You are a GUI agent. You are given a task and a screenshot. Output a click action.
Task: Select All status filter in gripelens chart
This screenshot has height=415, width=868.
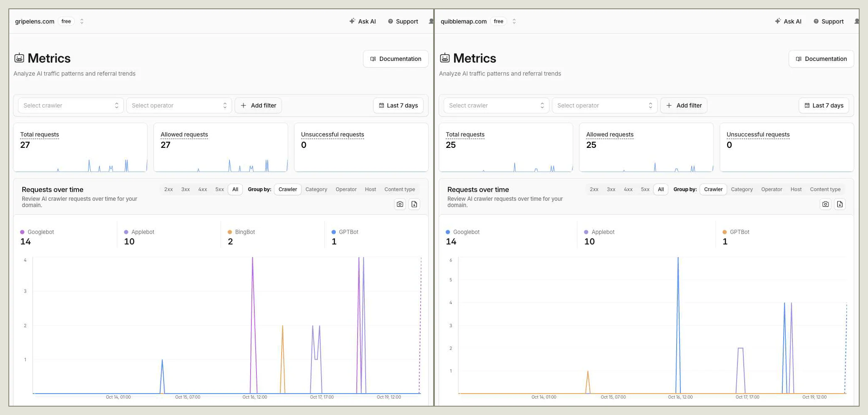tap(235, 189)
